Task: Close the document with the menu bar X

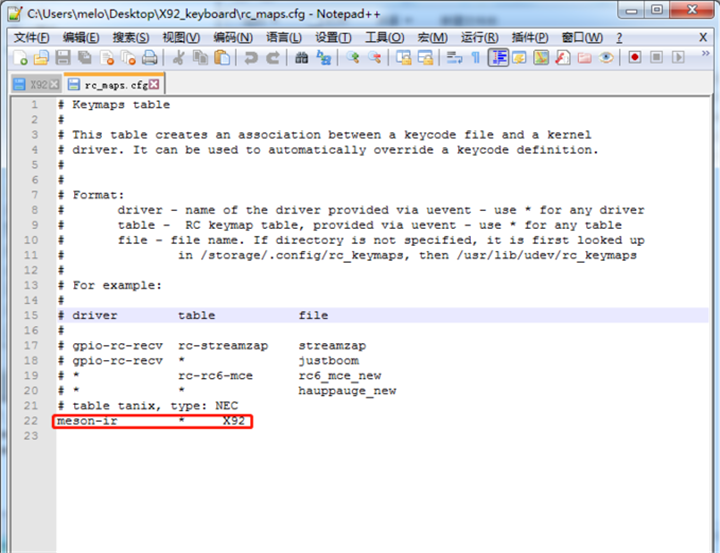Action: 703,38
